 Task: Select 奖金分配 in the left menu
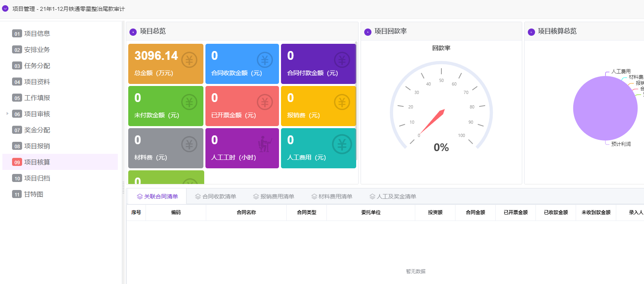(37, 130)
